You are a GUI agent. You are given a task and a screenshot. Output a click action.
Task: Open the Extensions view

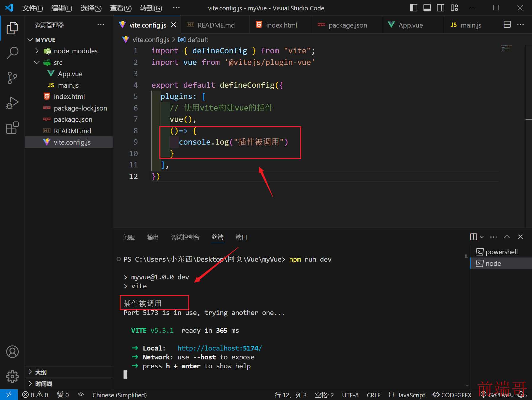(12, 128)
